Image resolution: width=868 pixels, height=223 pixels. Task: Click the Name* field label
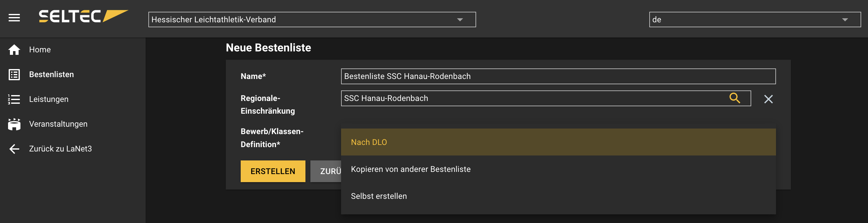tap(253, 76)
